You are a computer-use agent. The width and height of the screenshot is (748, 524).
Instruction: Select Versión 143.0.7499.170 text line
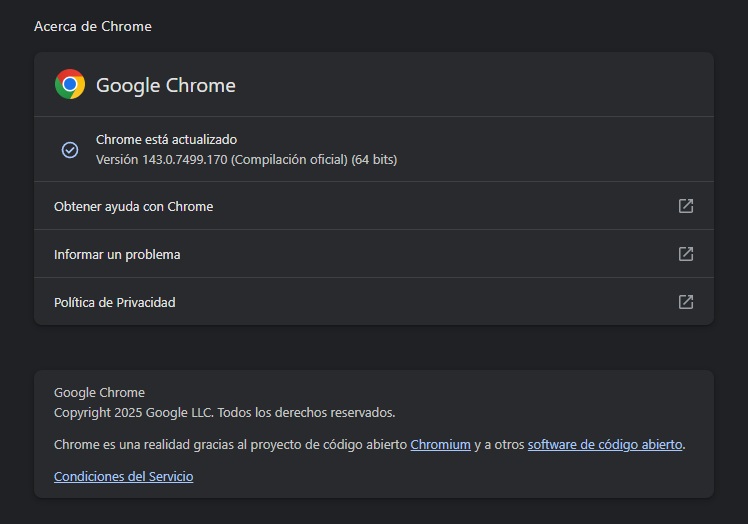[247, 159]
